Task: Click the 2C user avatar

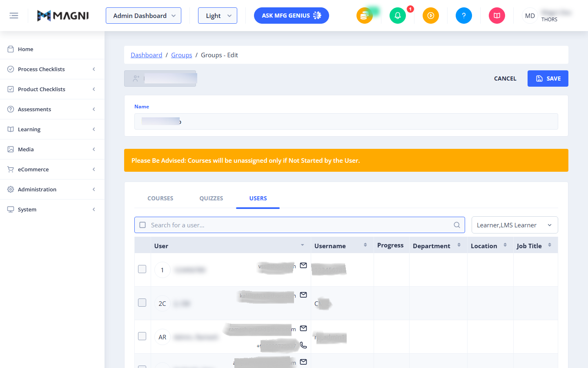Action: 163,303
